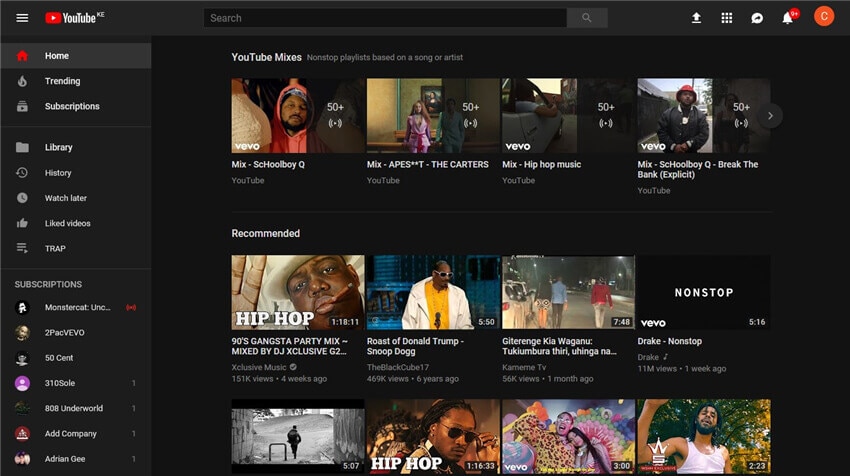Open title 'Roast of Donald Trump - Snoop Dogg'

point(415,346)
